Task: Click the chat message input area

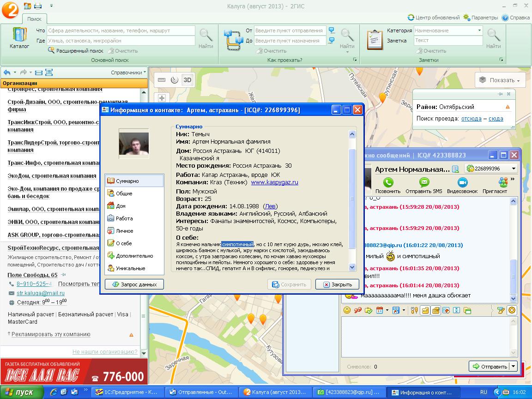Action: point(426,337)
